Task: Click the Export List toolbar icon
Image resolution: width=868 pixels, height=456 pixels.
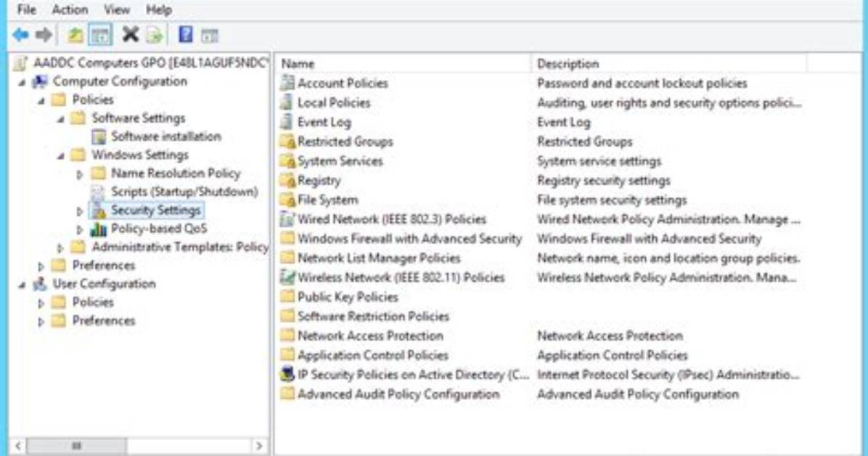Action: (x=155, y=36)
